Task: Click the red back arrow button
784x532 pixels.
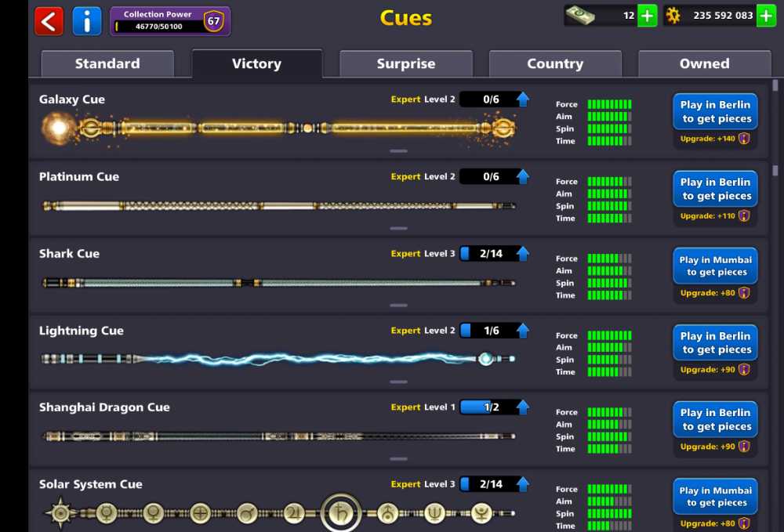Action: (x=49, y=21)
